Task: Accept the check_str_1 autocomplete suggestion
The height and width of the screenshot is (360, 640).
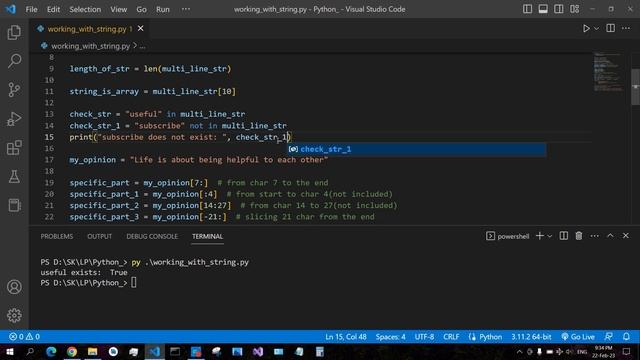Action: [416, 149]
